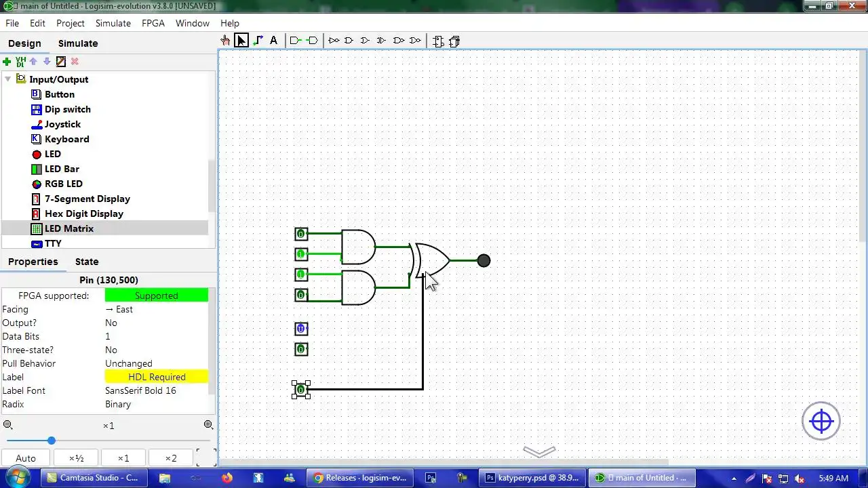This screenshot has width=868, height=488.
Task: Select the Text tool 'A'
Action: 273,41
